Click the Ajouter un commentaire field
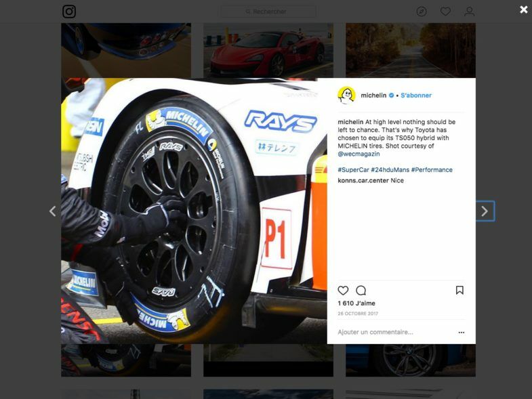The height and width of the screenshot is (399, 532). pyautogui.click(x=396, y=332)
